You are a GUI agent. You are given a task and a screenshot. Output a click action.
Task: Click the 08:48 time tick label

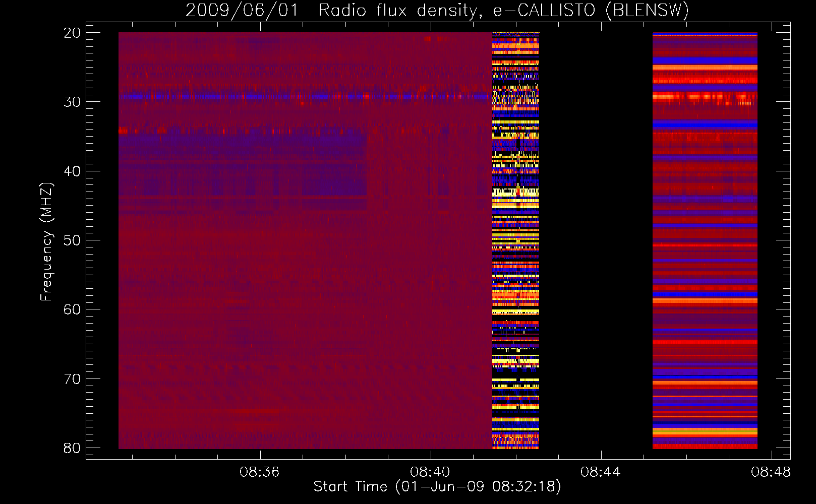(x=771, y=472)
